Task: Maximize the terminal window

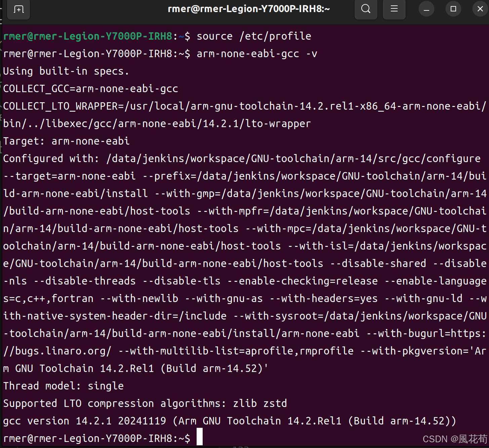Action: pos(453,9)
